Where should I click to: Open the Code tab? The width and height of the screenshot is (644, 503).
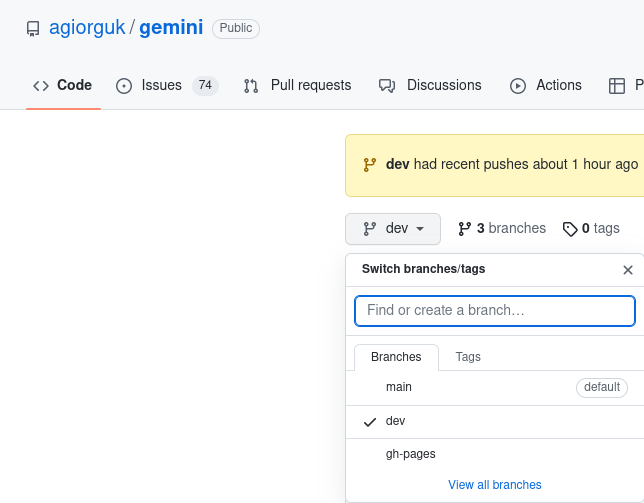(x=63, y=85)
